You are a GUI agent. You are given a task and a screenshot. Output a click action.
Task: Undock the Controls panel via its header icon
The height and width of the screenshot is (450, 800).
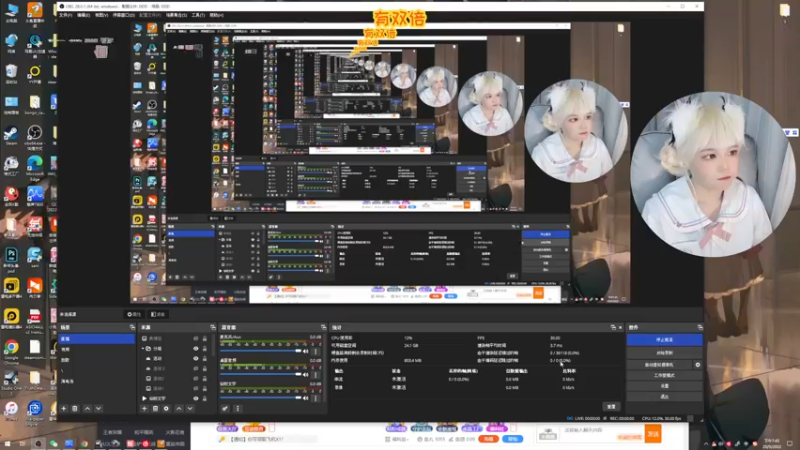699,327
